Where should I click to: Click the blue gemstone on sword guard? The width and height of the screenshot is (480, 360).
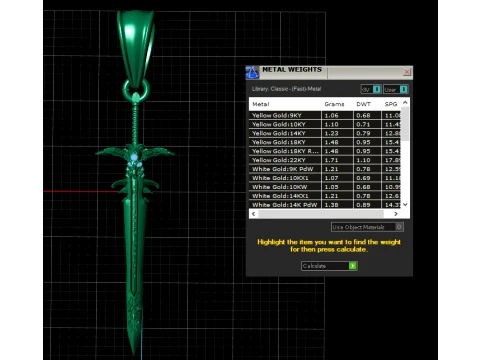[x=134, y=157]
